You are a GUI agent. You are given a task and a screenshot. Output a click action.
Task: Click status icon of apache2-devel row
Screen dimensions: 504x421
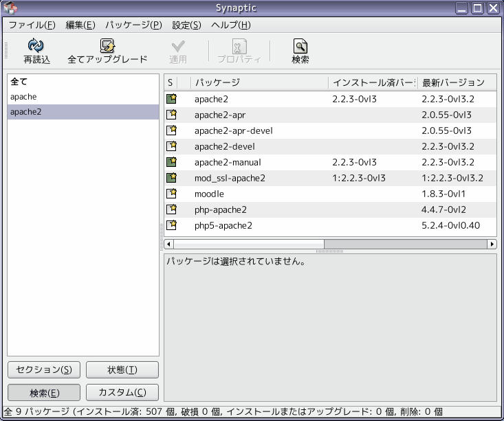pos(172,146)
